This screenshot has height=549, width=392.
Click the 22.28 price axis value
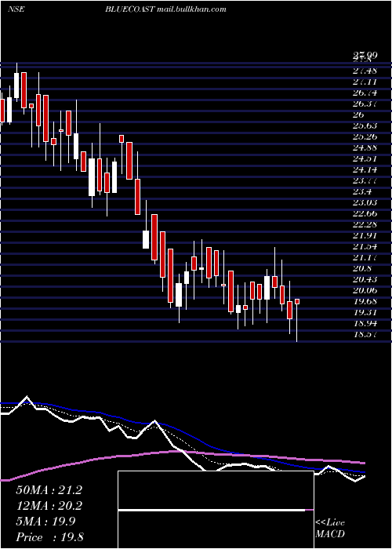(x=365, y=225)
